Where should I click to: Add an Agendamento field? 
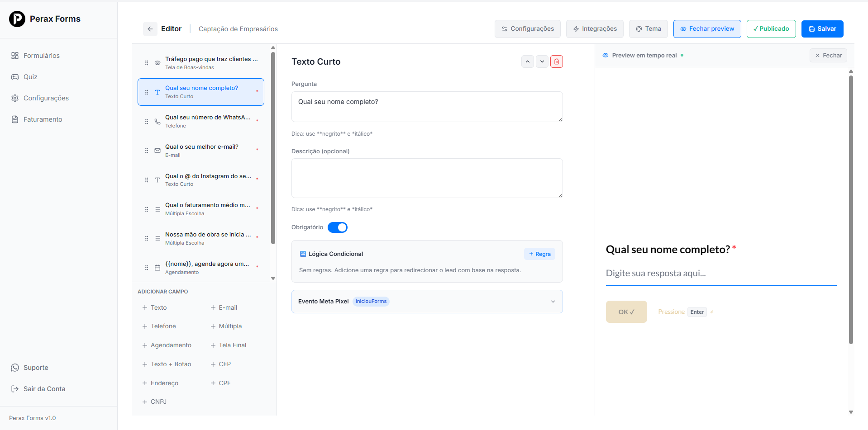pyautogui.click(x=167, y=345)
